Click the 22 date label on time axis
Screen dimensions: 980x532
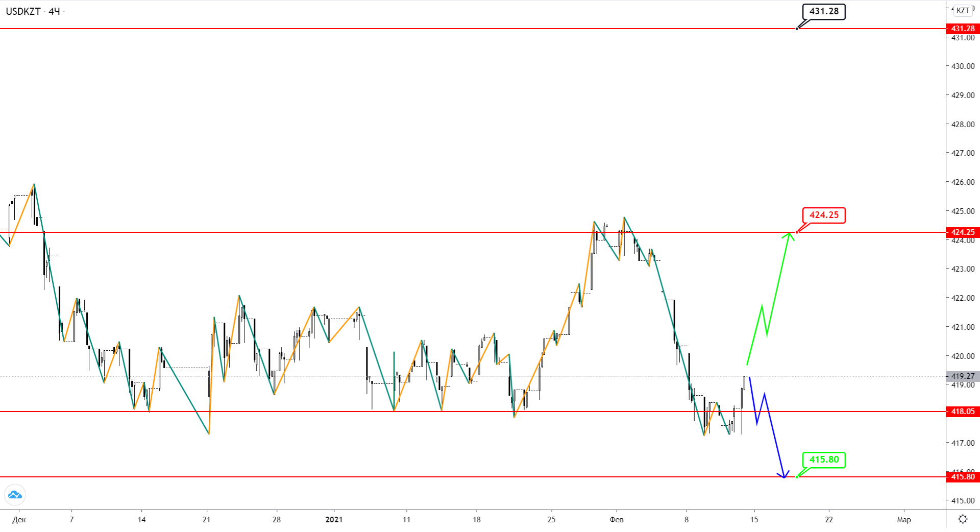click(x=829, y=520)
